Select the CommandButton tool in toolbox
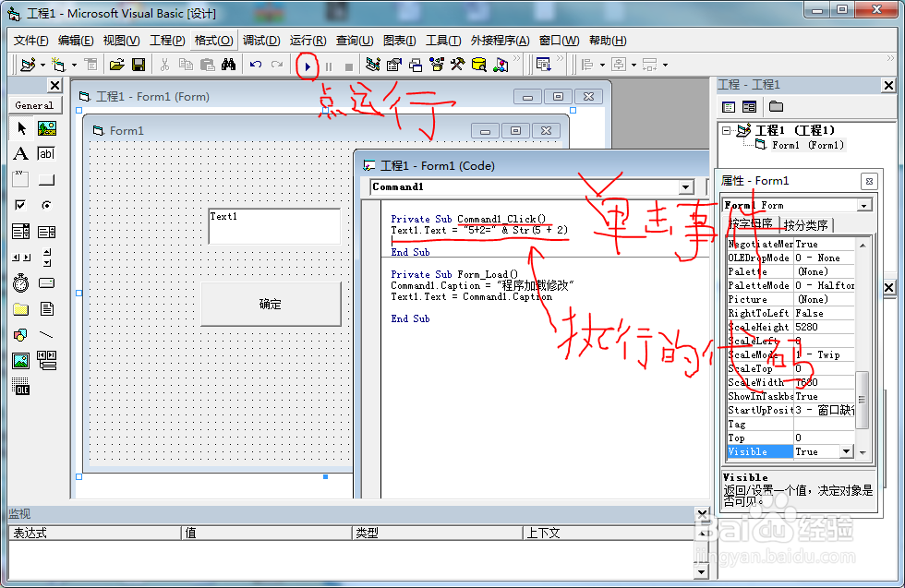The width and height of the screenshot is (905, 588). (x=47, y=179)
